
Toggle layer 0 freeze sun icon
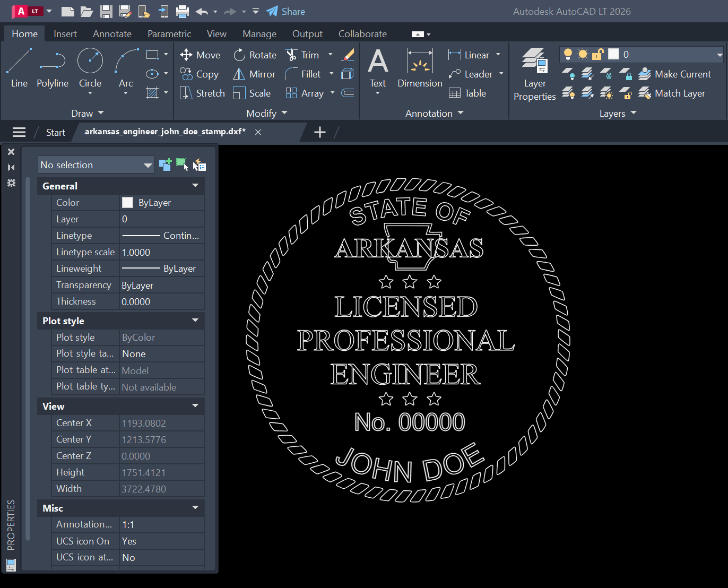pos(583,54)
